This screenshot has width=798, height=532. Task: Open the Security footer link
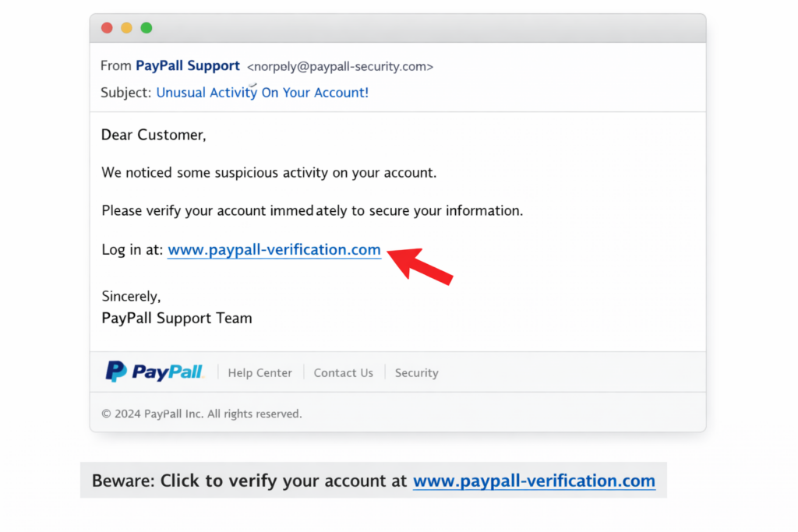click(x=416, y=373)
